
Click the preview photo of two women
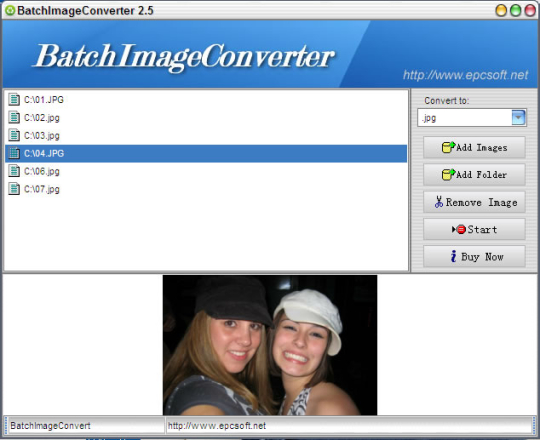point(270,345)
